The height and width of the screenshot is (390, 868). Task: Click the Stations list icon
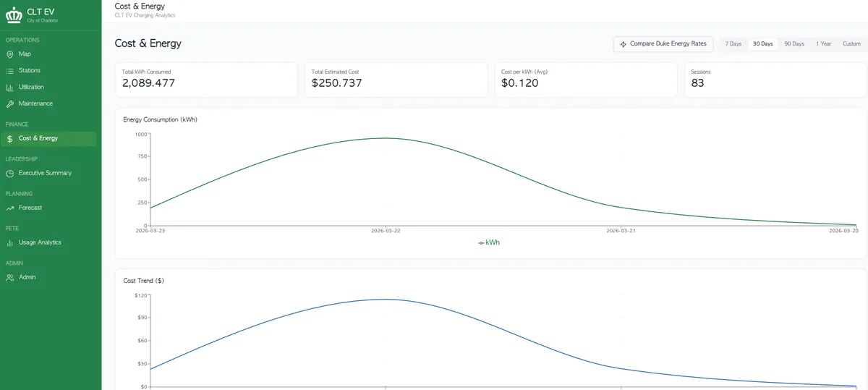coord(10,71)
